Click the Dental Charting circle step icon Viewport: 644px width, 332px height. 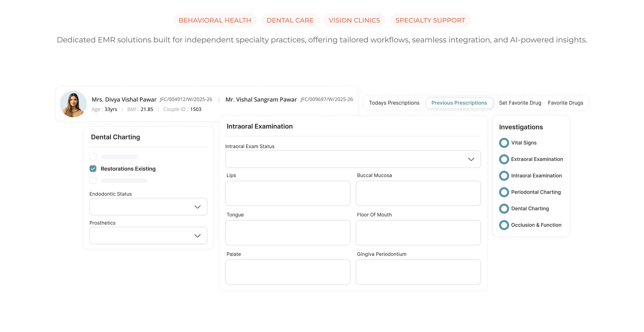504,209
